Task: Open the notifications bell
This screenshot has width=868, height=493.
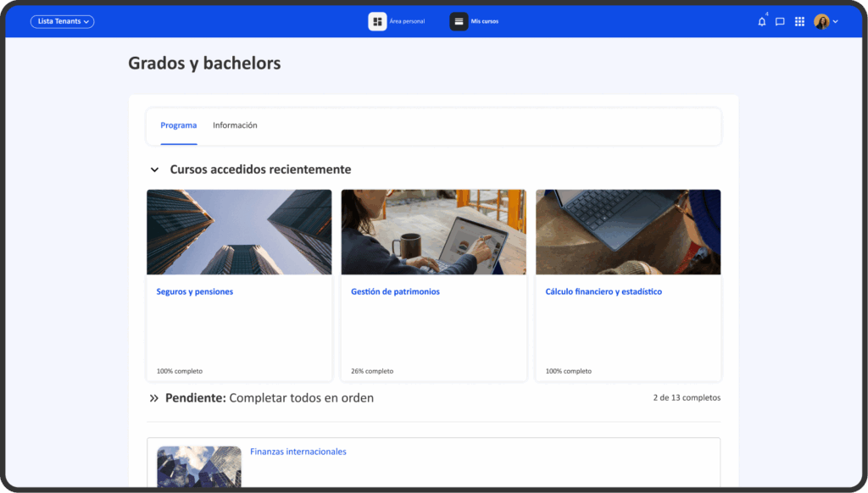Action: [x=761, y=22]
